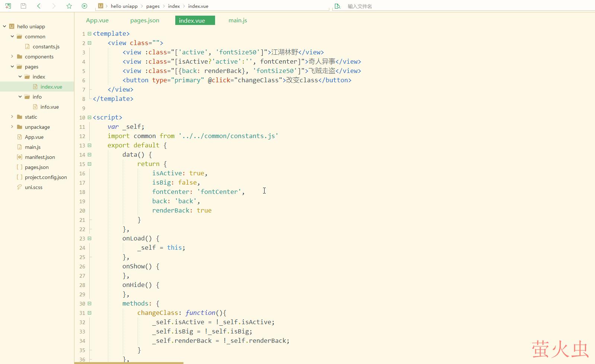This screenshot has height=364, width=595.
Task: Open info.vue in the project tree
Action: click(x=49, y=107)
